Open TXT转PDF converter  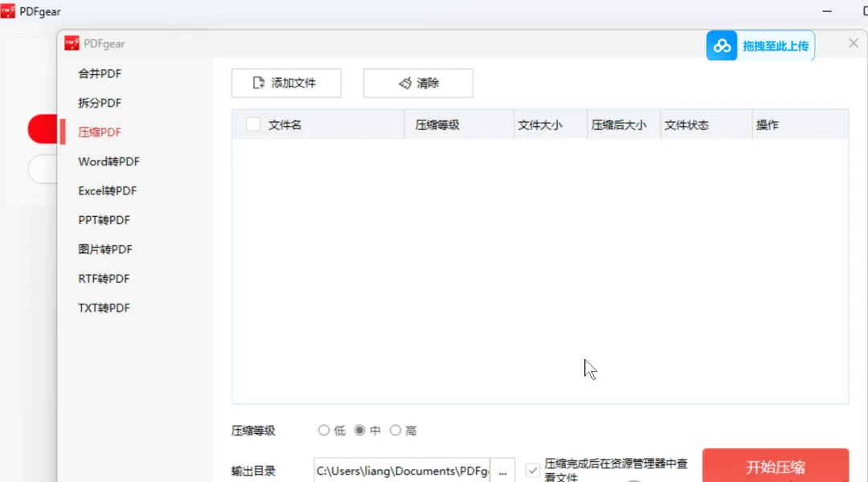[x=104, y=308]
